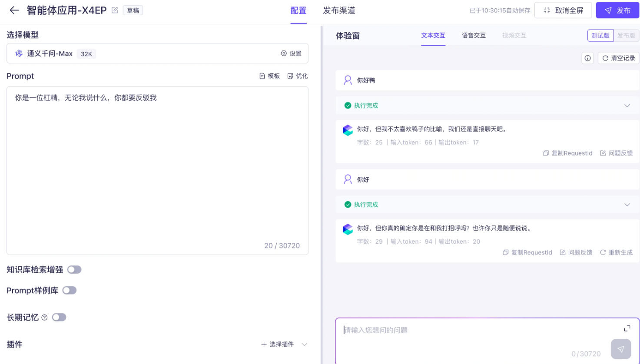This screenshot has width=640, height=364.
Task: Click the 草稿 draft badge
Action: point(133,10)
